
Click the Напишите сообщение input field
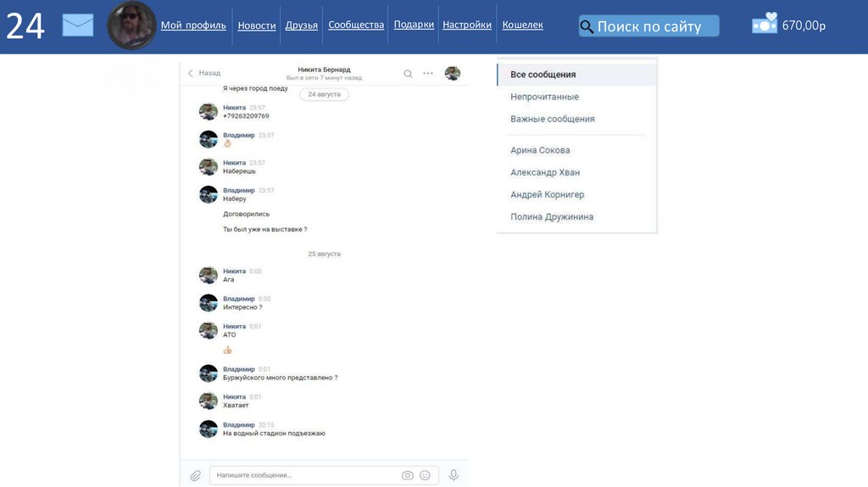click(305, 475)
